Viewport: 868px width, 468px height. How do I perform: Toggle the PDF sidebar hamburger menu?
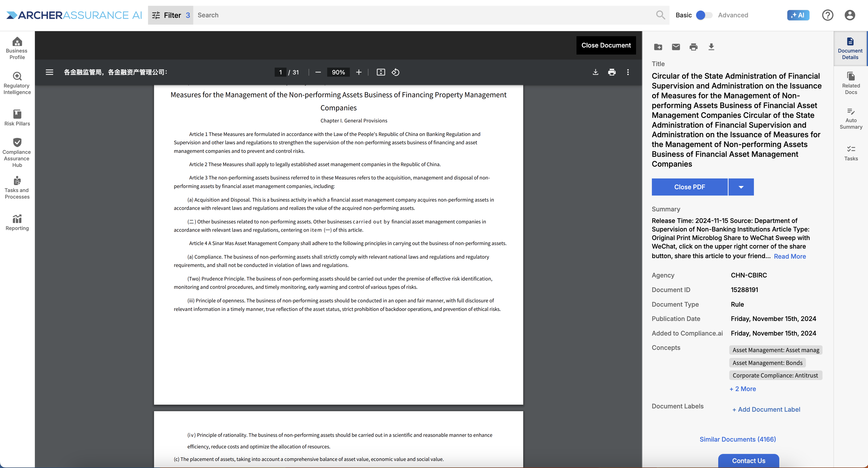tap(49, 72)
